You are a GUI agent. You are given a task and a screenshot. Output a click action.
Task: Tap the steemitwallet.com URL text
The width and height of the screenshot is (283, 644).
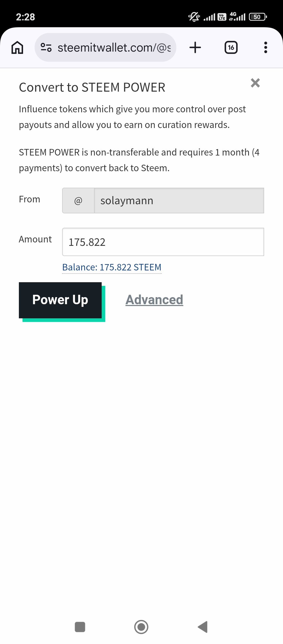tap(114, 48)
